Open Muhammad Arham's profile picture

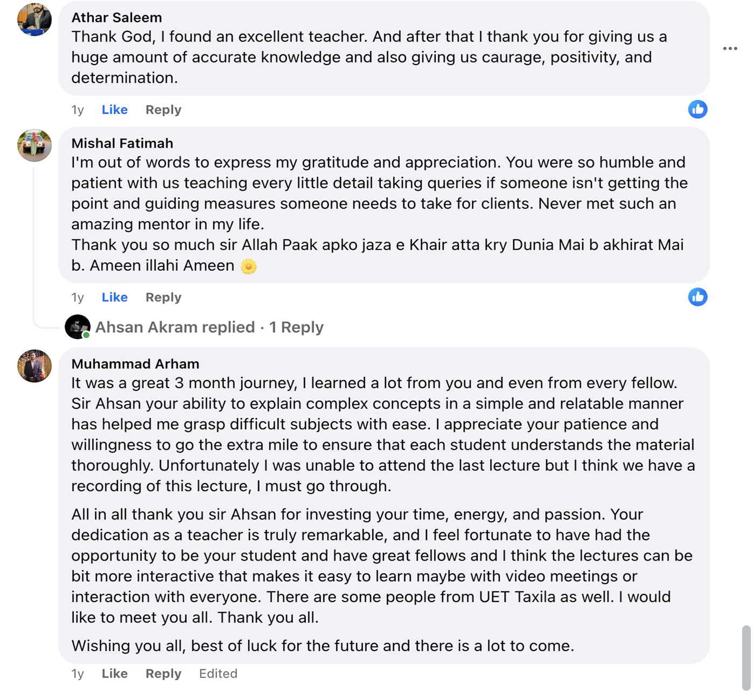[34, 366]
